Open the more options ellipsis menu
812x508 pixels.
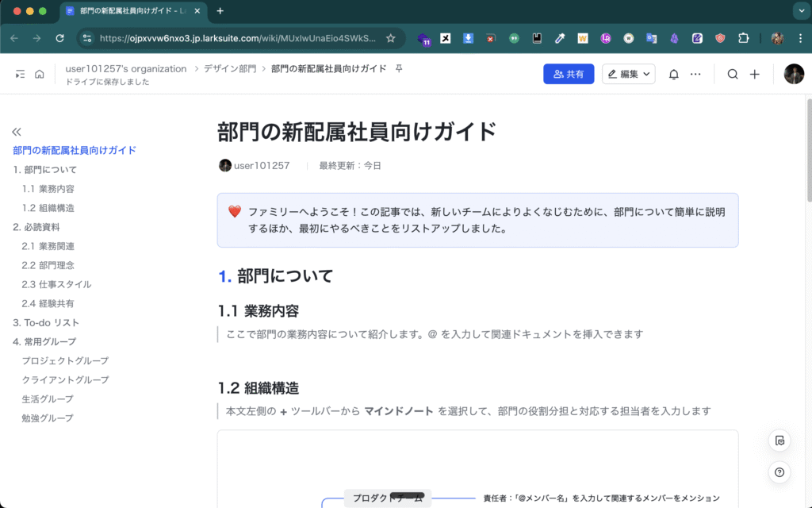695,74
